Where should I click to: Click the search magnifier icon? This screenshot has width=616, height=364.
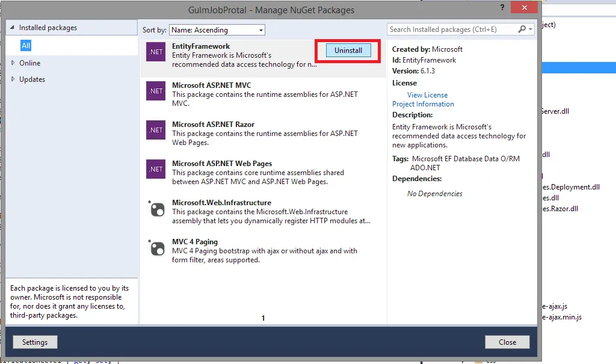point(522,29)
